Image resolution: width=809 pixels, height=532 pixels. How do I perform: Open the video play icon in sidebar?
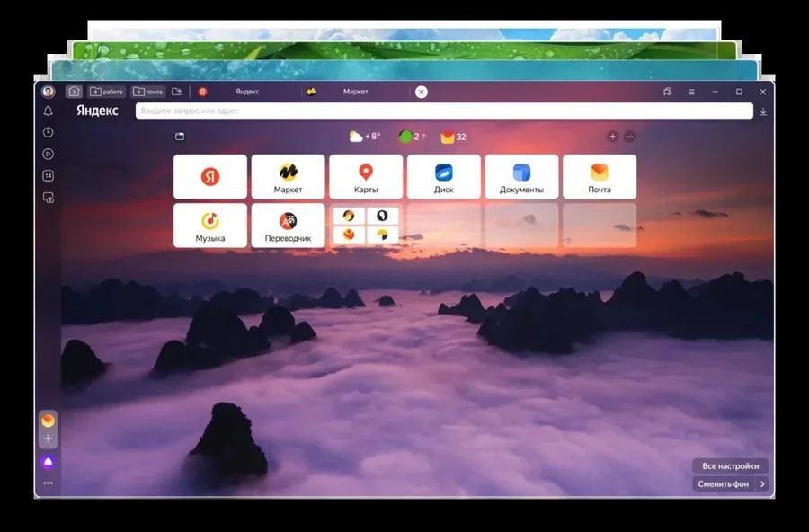[x=48, y=154]
